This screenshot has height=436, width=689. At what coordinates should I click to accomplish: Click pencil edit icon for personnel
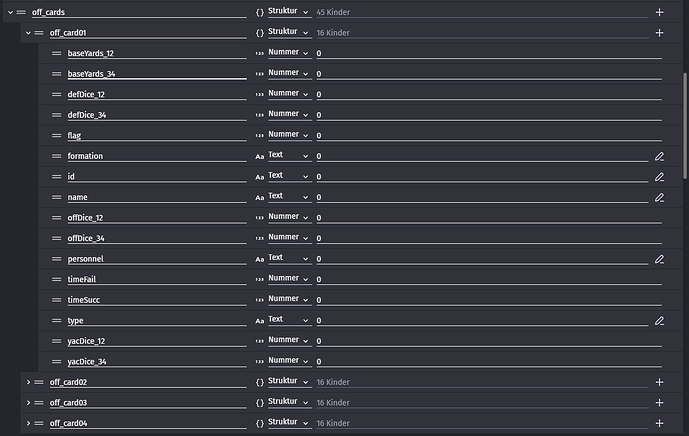click(x=659, y=259)
